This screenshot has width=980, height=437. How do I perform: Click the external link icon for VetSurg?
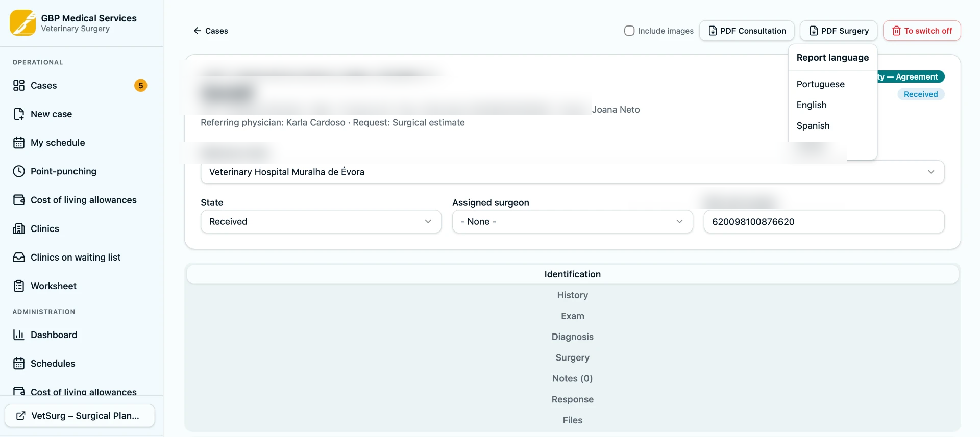point(21,416)
